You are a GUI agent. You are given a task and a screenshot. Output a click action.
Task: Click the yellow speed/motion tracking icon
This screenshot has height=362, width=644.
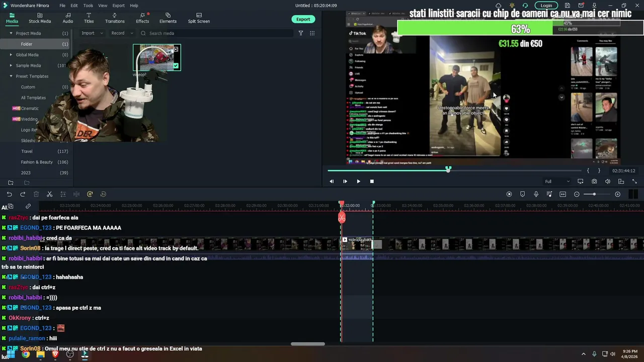(x=90, y=194)
